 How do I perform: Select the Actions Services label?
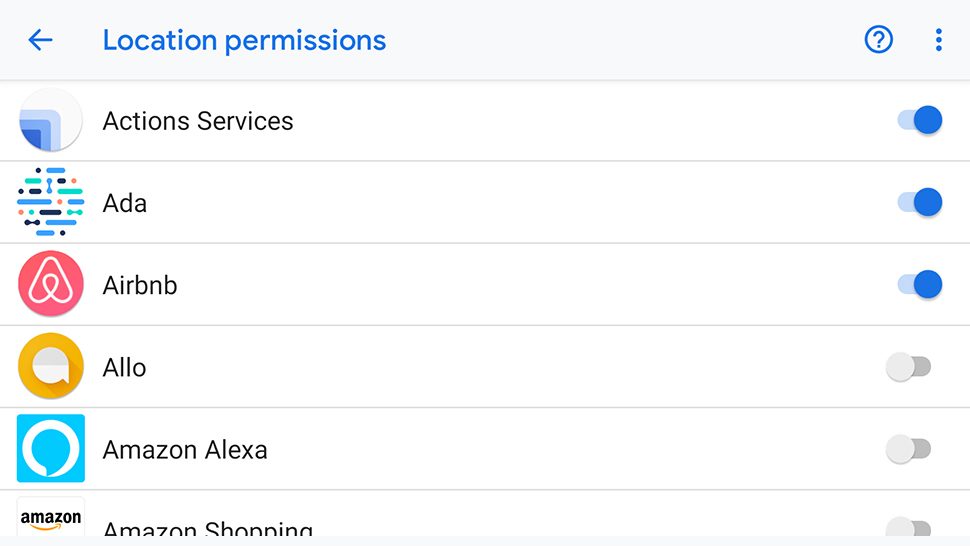(198, 121)
